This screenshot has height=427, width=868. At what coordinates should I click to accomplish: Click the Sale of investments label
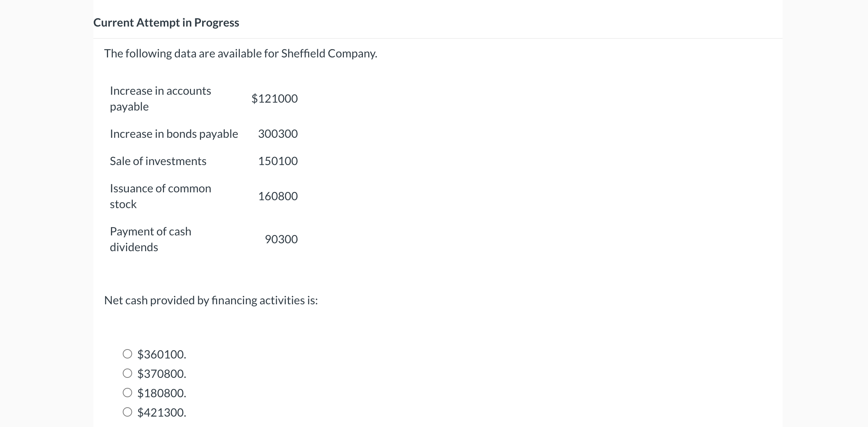click(x=158, y=161)
